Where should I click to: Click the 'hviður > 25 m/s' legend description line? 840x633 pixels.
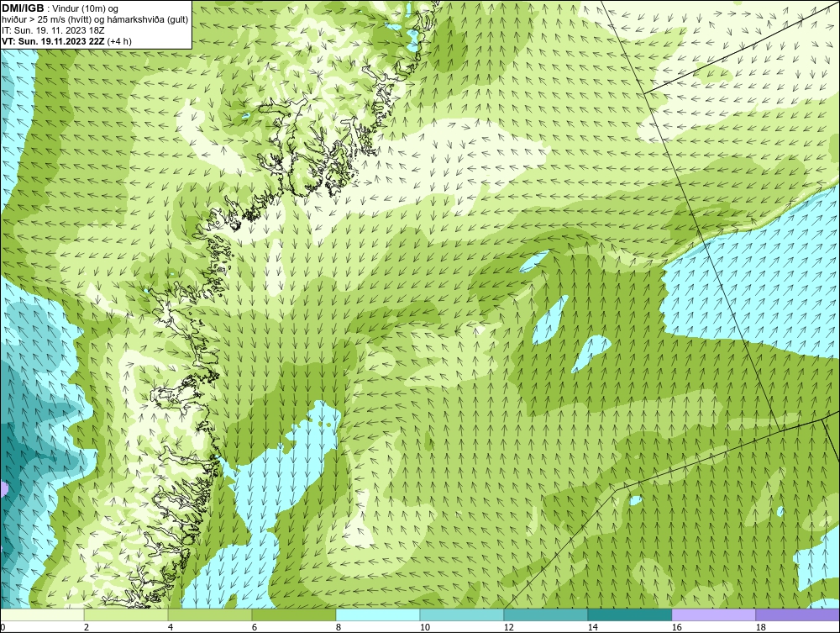[x=95, y=20]
